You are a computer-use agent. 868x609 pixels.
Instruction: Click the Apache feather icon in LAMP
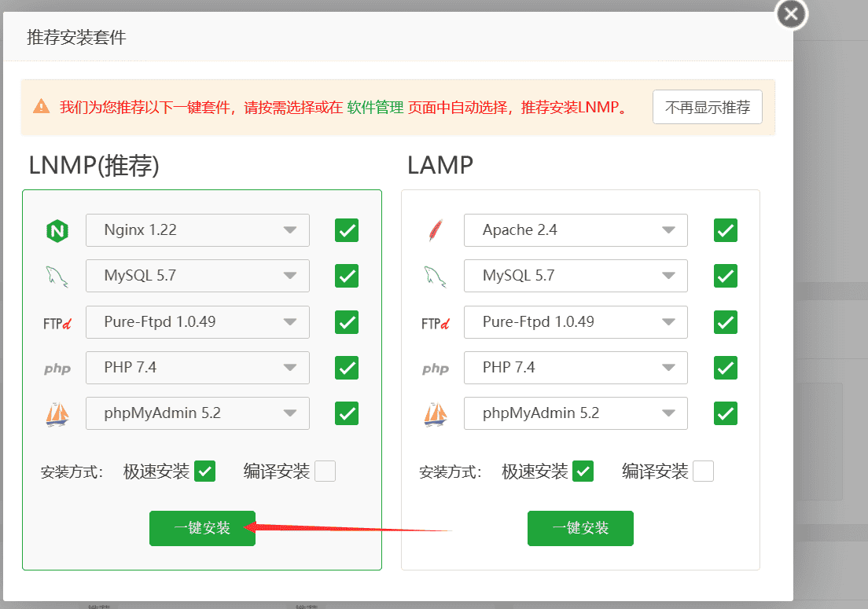436,231
